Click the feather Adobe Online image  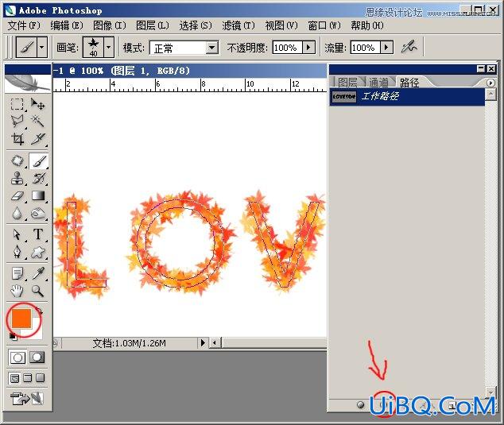pos(28,83)
